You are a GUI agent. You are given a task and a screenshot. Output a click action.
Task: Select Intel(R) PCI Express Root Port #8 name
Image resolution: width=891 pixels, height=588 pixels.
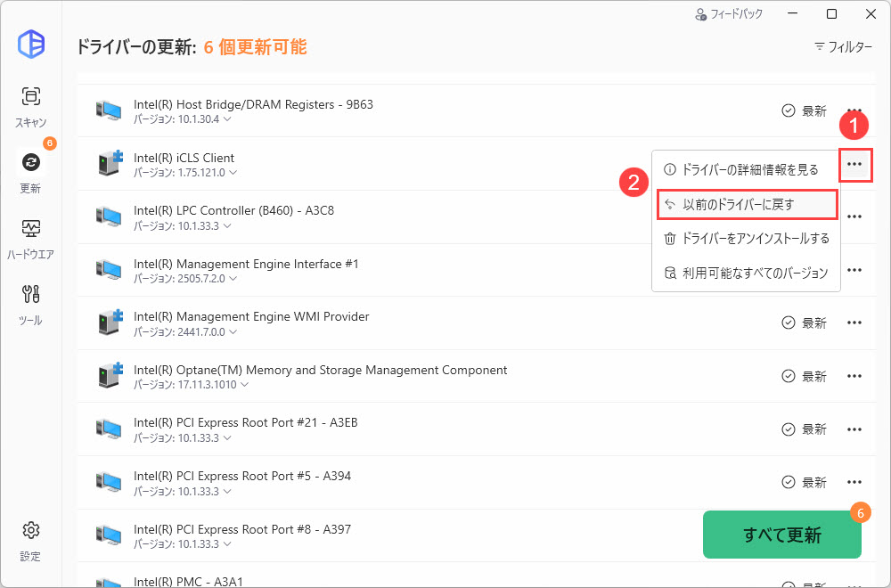(242, 529)
